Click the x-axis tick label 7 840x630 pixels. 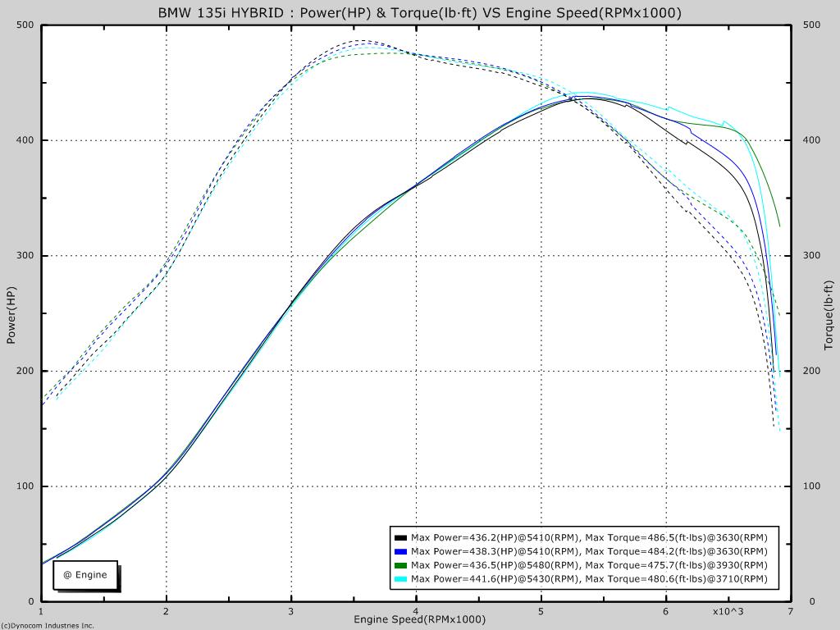(x=791, y=610)
